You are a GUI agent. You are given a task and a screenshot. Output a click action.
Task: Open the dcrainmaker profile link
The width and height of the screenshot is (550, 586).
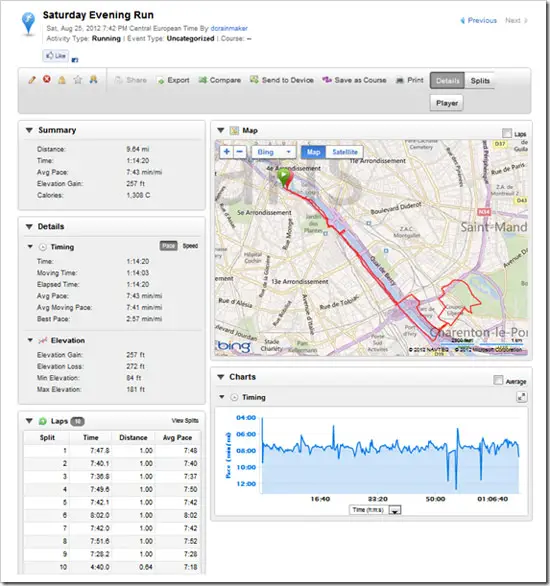(229, 28)
